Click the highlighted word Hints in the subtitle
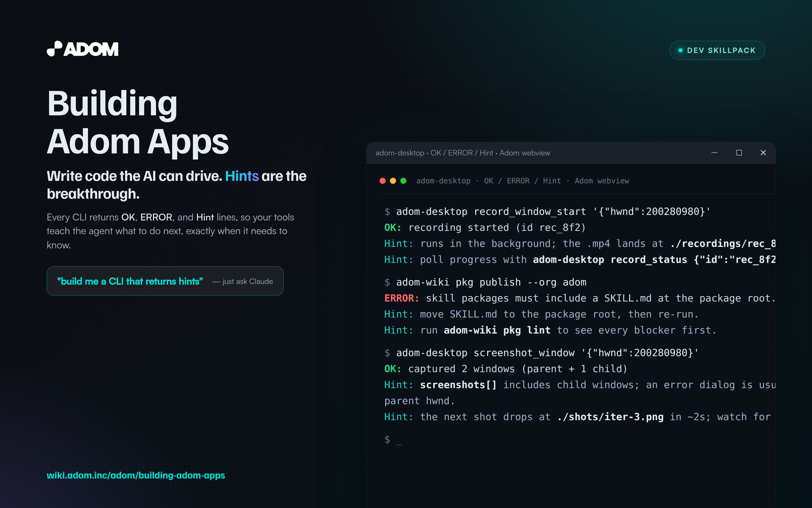 (242, 176)
